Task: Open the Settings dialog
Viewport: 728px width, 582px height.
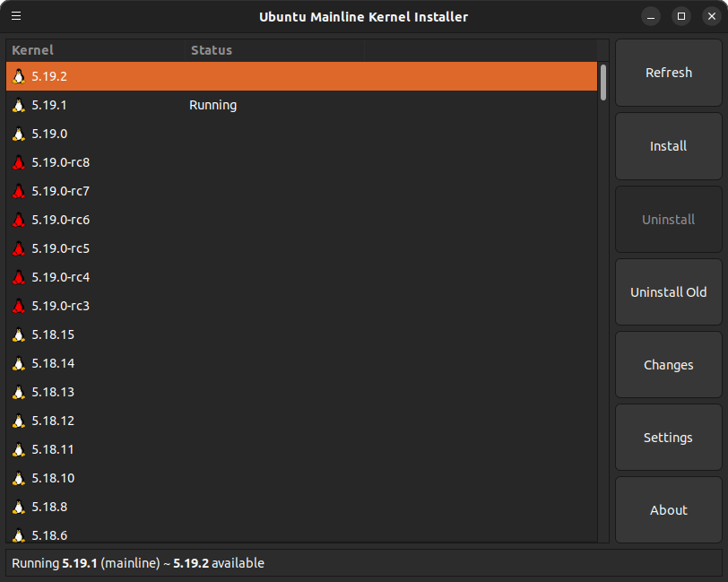Action: coord(669,438)
